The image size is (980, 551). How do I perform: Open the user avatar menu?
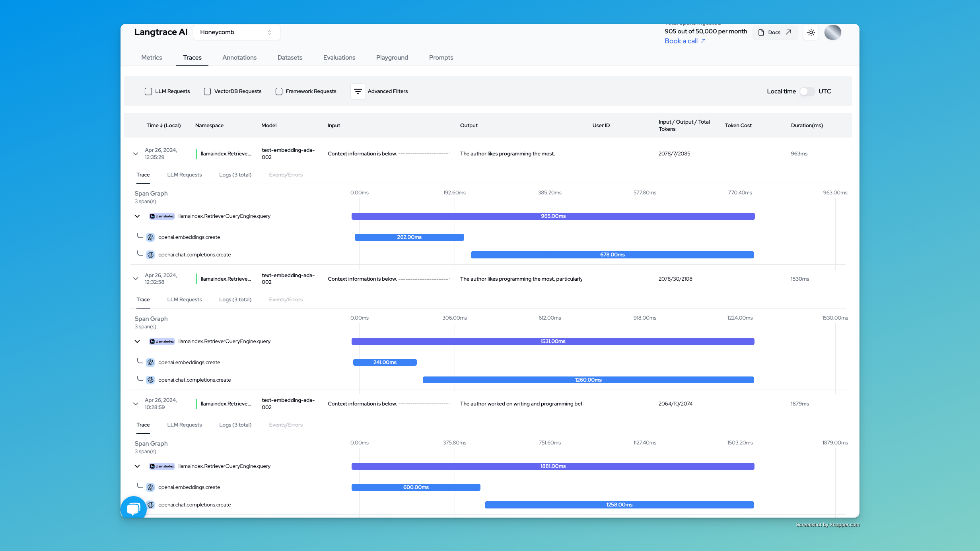[832, 33]
